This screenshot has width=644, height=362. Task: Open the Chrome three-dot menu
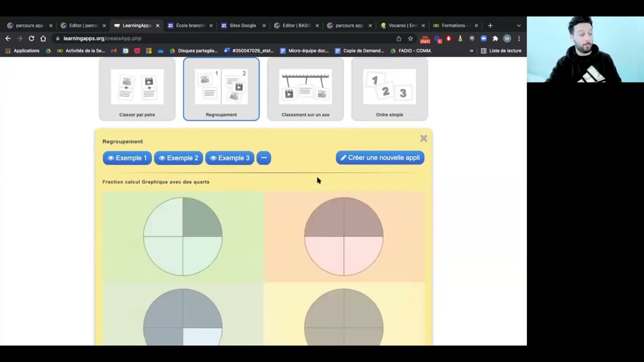519,38
